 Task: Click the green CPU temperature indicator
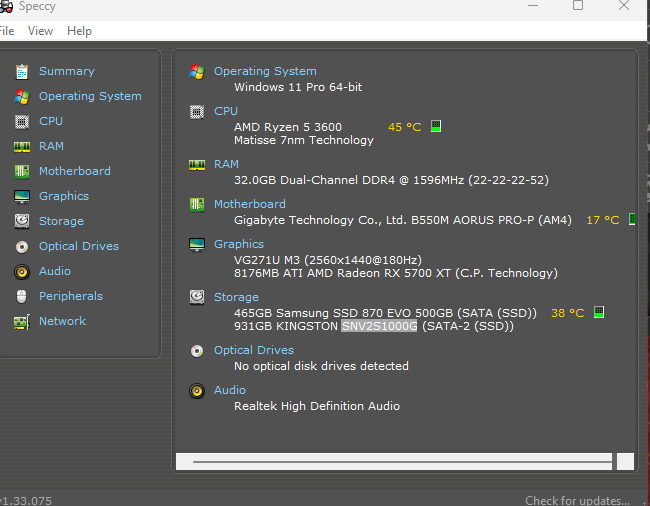click(x=436, y=126)
